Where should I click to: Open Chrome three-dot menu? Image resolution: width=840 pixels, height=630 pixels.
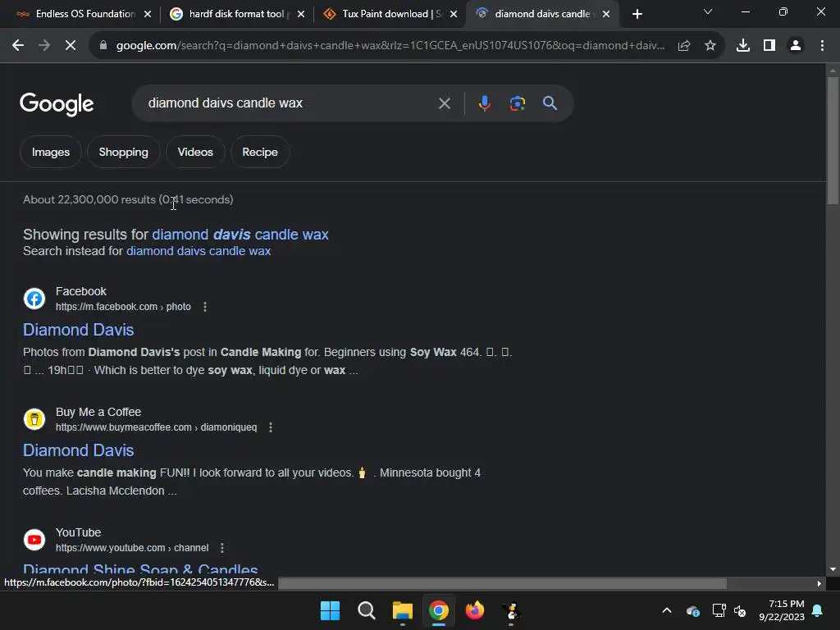pyautogui.click(x=822, y=46)
